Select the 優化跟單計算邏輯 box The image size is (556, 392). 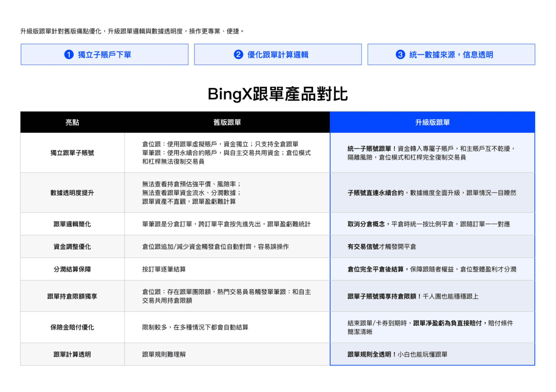pos(278,55)
